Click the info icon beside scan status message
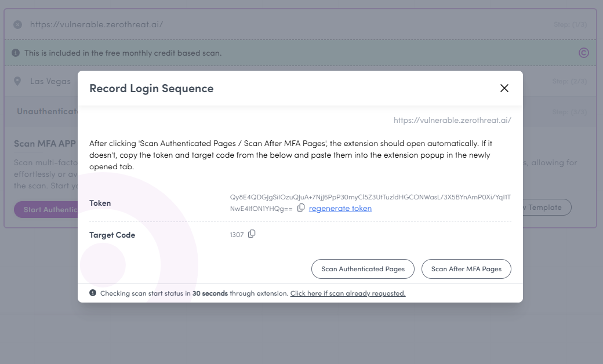603x364 pixels. pyautogui.click(x=93, y=293)
